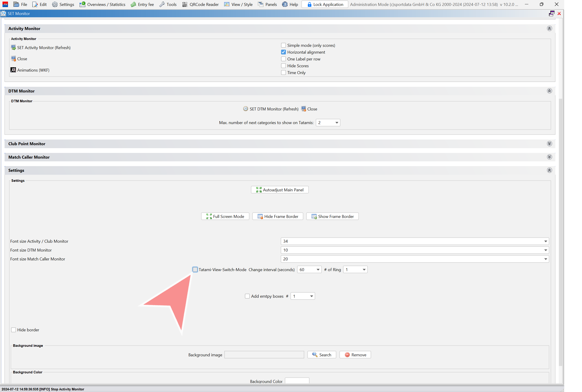Viewport: 582px width, 392px height.
Task: Toggle the Hide Scores checkbox
Action: tap(283, 65)
